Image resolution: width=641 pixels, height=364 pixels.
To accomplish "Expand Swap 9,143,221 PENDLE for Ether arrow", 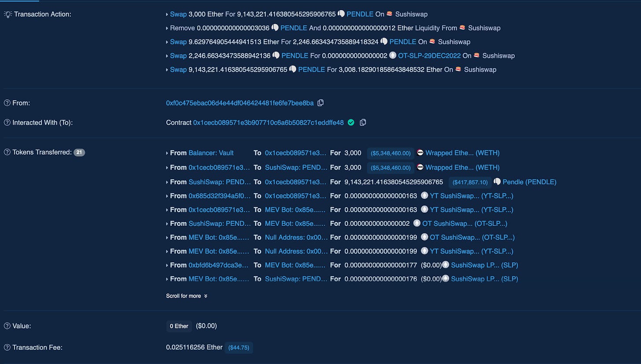I will click(167, 70).
